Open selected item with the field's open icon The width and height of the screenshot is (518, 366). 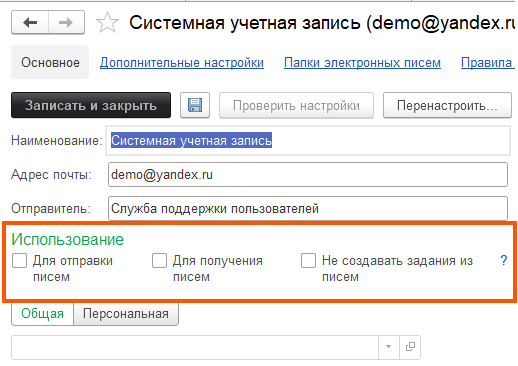pyautogui.click(x=410, y=347)
